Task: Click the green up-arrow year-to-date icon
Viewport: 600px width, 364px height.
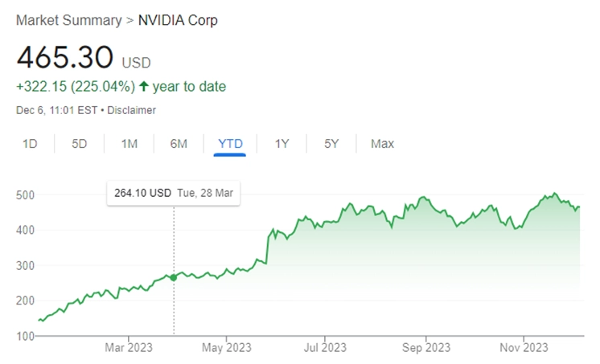Action: 144,86
